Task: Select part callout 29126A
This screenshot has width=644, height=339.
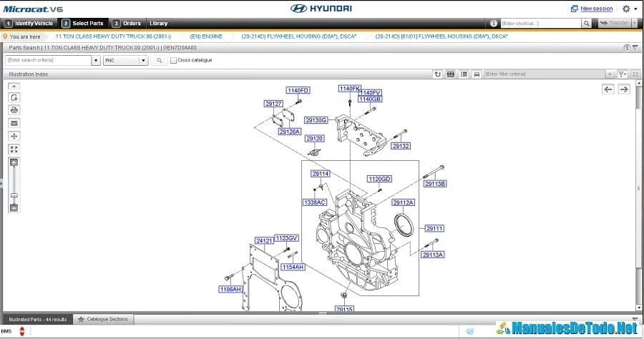Action: pos(290,132)
